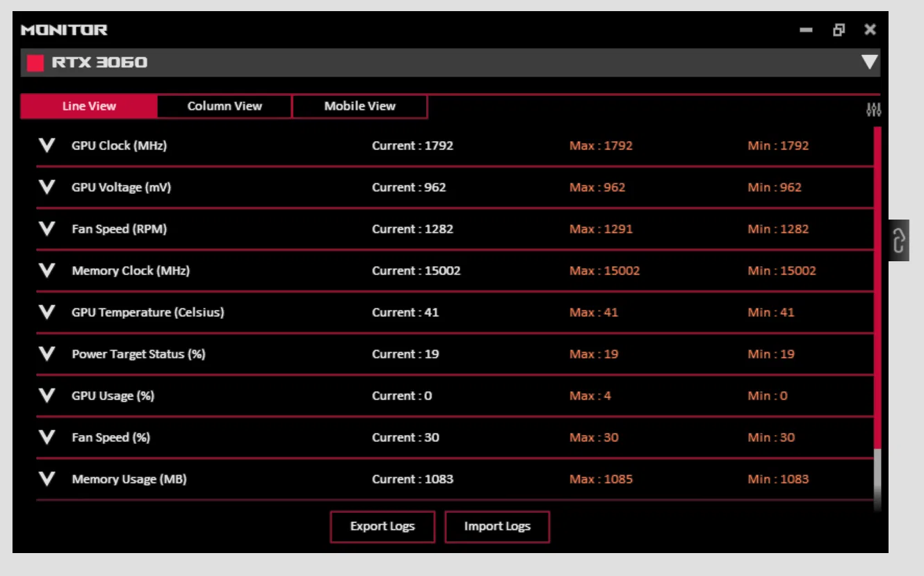Switch to the Mobile View tab
This screenshot has width=924, height=576.
[359, 106]
